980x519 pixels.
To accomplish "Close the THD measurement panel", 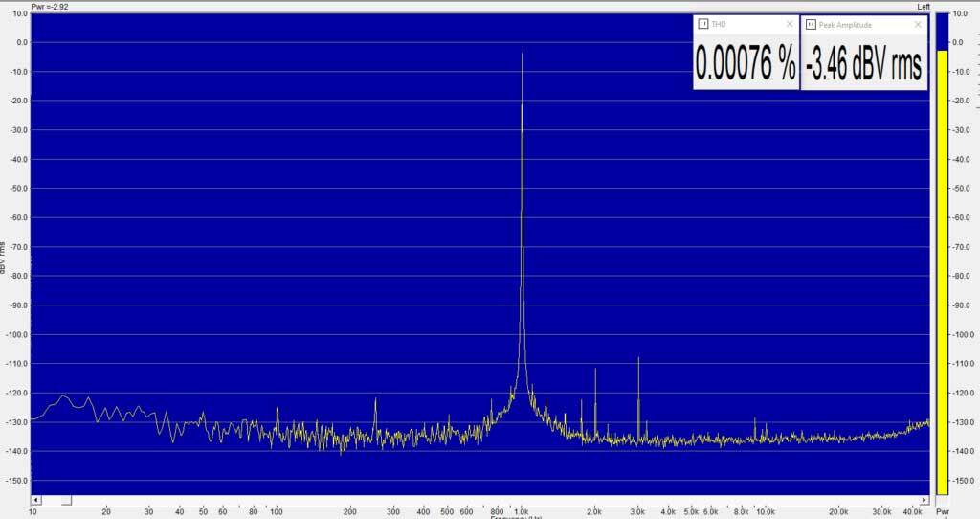I will pos(790,24).
